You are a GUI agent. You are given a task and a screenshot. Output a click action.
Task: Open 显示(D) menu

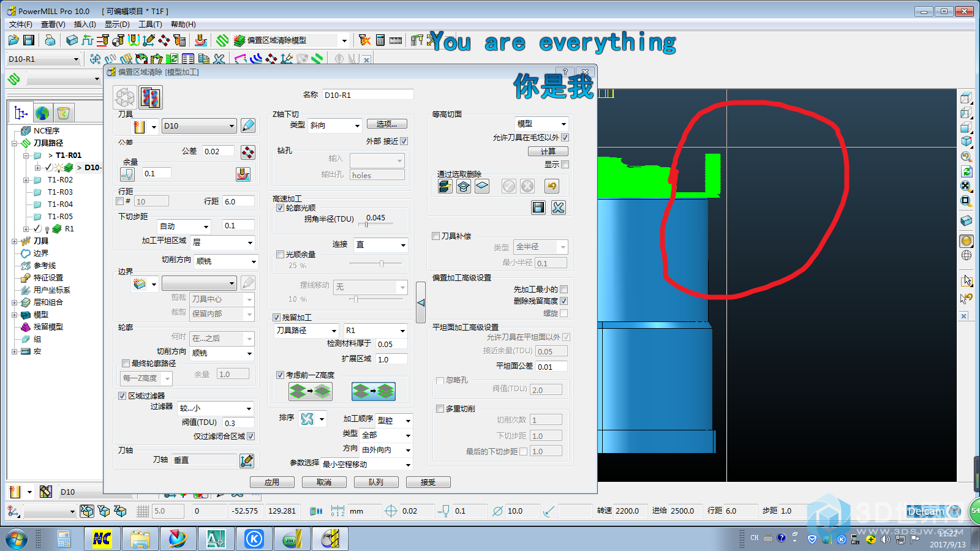tap(117, 24)
